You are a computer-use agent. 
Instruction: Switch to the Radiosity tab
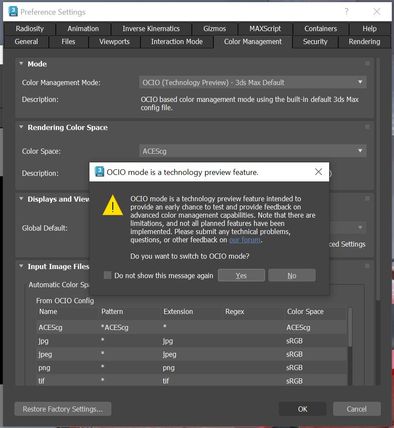[30, 29]
